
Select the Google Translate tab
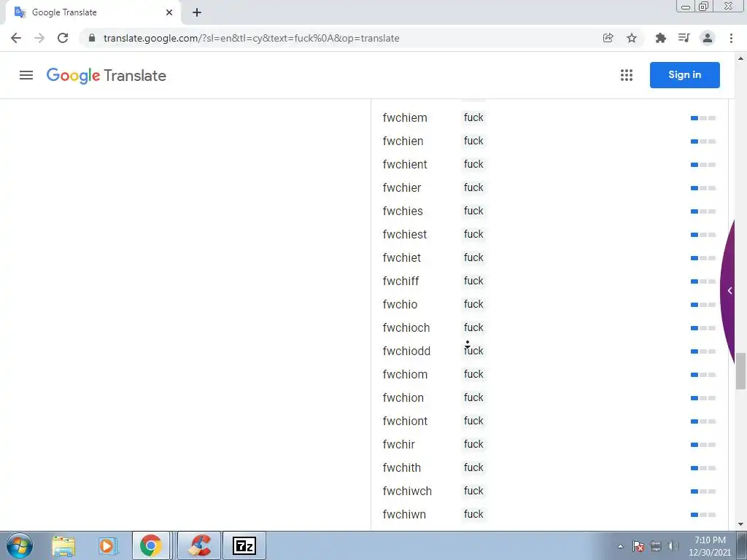(x=93, y=12)
